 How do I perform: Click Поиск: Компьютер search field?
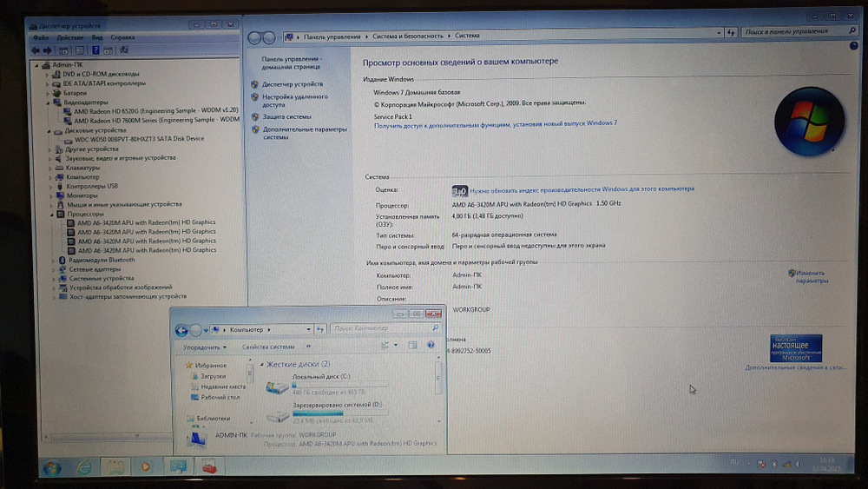pyautogui.click(x=386, y=328)
